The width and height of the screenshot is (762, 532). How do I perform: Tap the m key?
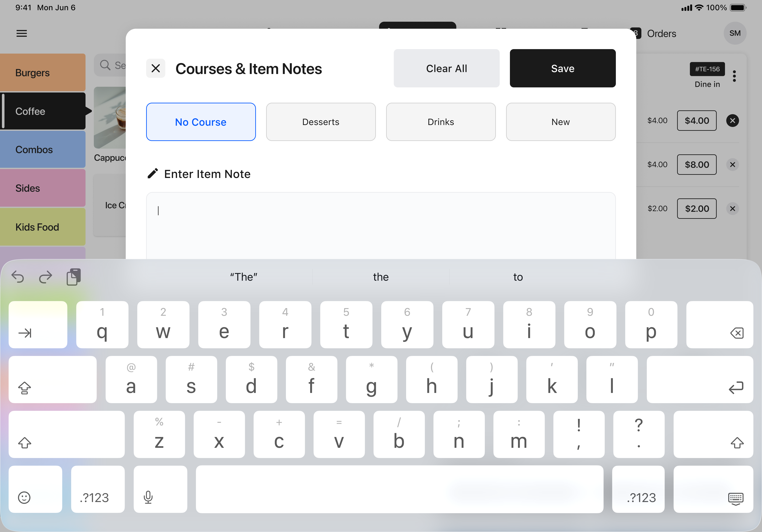tap(519, 434)
